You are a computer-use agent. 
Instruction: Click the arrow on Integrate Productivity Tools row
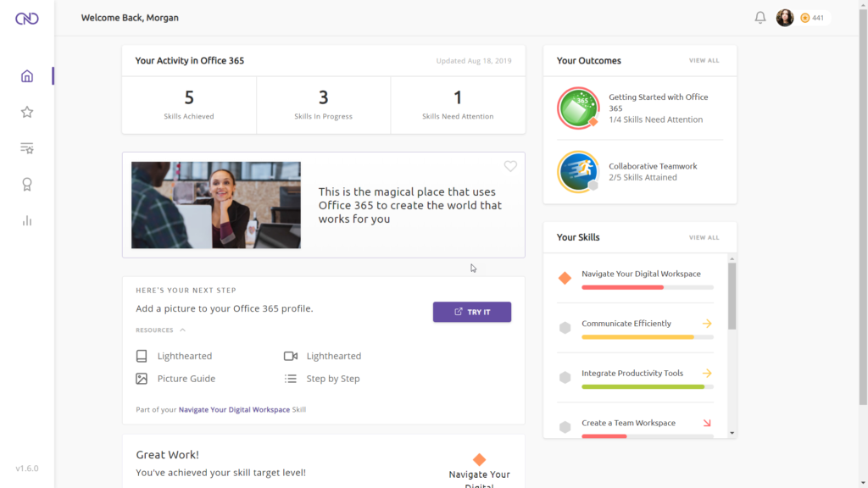click(707, 373)
